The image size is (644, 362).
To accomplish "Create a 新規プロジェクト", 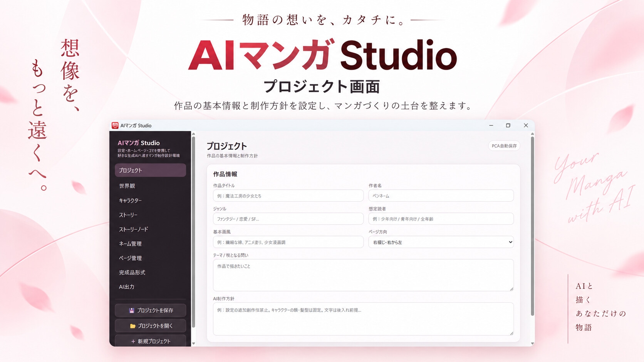I will coord(150,341).
